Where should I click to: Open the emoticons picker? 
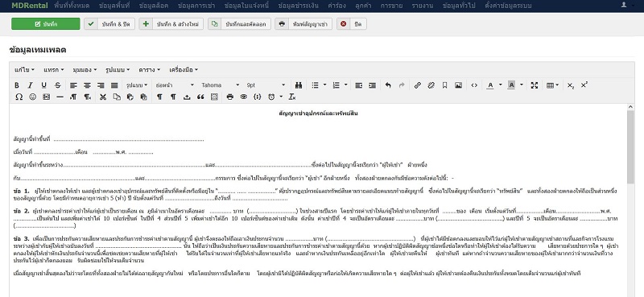click(x=32, y=97)
